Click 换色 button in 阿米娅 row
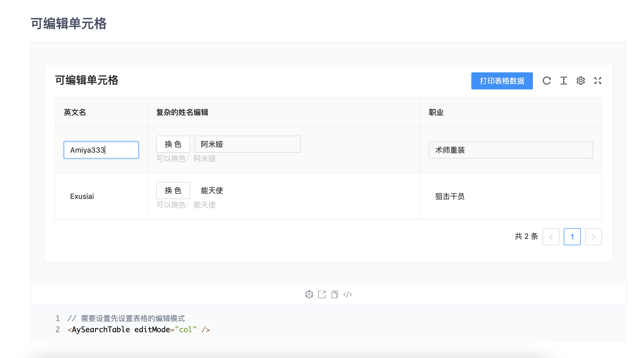Screen dimensions: 644x358 (173, 144)
